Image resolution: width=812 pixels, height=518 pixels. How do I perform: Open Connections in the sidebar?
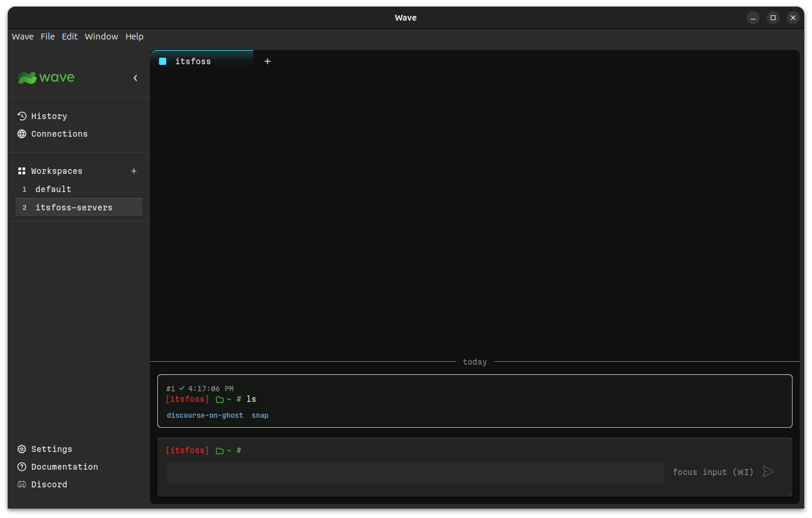(59, 134)
